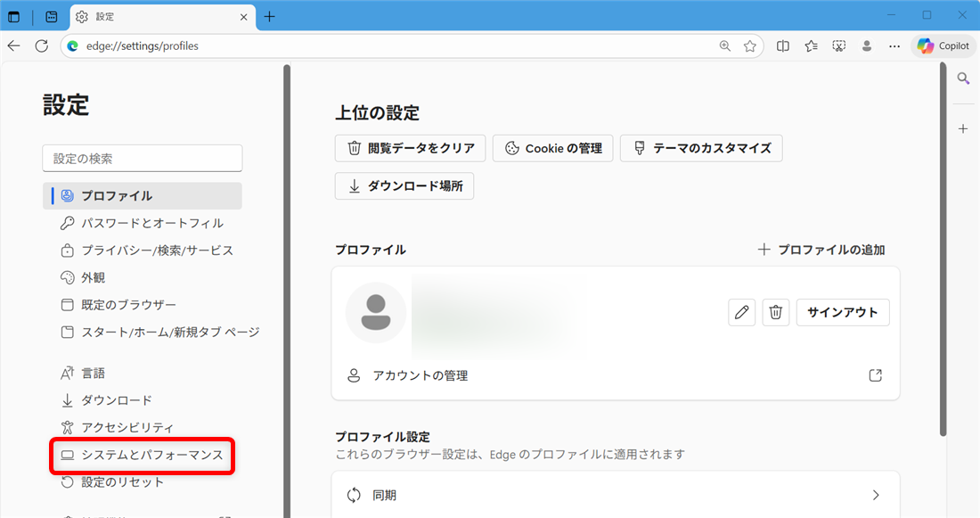Open アカウントの管理
The height and width of the screenshot is (518, 980).
421,375
